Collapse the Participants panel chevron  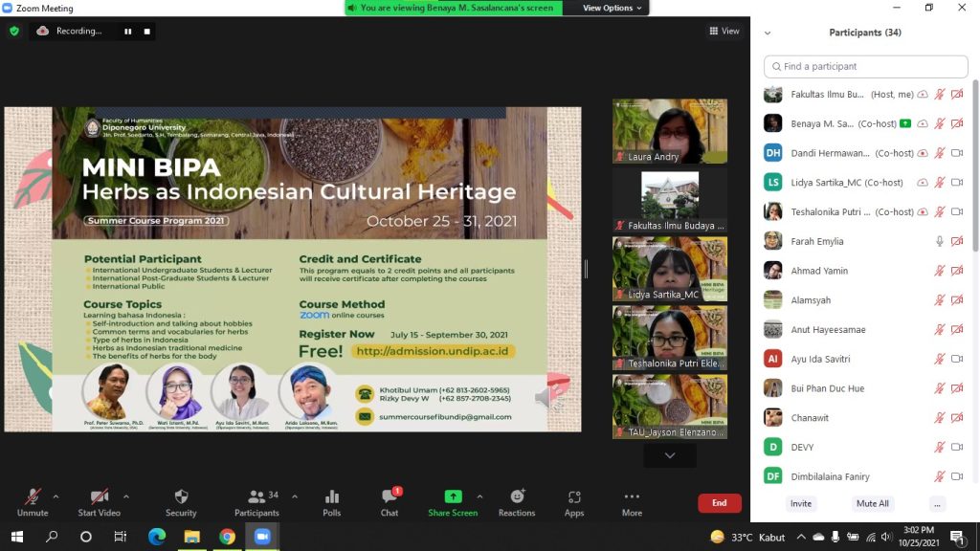point(767,33)
